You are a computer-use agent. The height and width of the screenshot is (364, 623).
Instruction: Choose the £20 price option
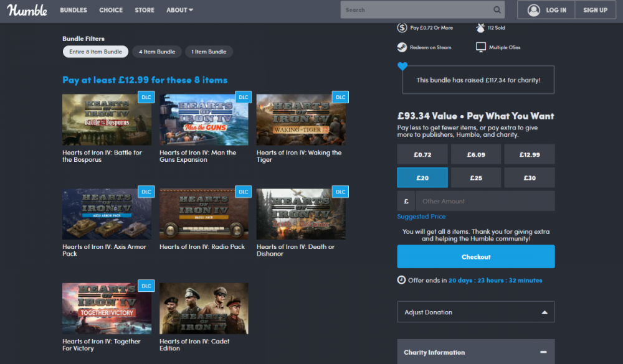[422, 177]
